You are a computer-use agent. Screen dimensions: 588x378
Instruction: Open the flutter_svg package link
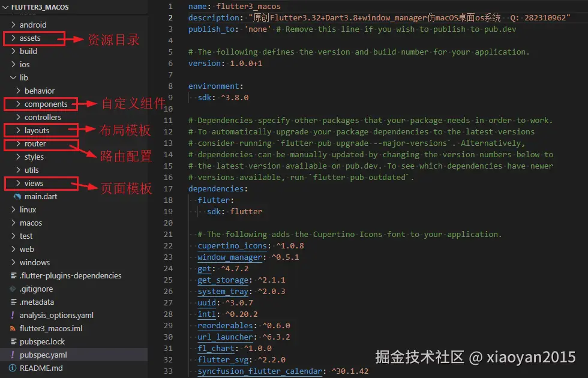pyautogui.click(x=223, y=360)
